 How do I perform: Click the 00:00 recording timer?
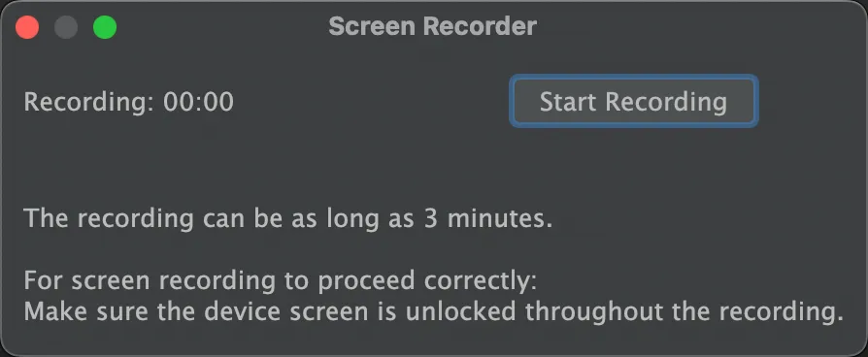[x=198, y=103]
